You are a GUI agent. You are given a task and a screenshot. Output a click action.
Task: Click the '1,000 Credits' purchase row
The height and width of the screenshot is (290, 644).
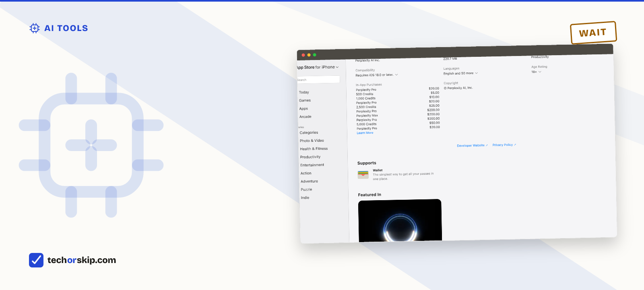[x=398, y=98]
